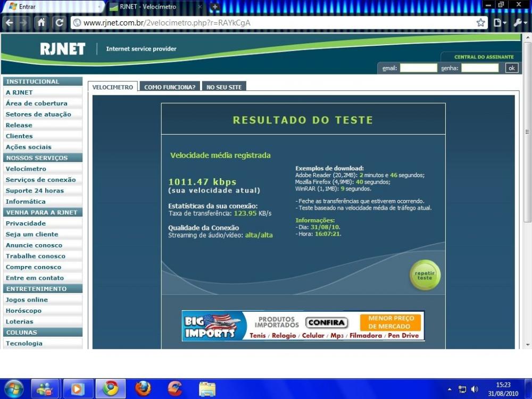The height and width of the screenshot is (399, 532).
Task: Click the email input field
Action: pyautogui.click(x=418, y=68)
